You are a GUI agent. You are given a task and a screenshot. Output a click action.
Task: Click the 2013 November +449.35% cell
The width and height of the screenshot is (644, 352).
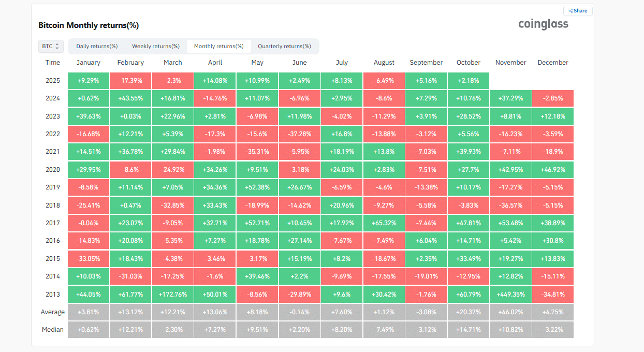click(510, 294)
